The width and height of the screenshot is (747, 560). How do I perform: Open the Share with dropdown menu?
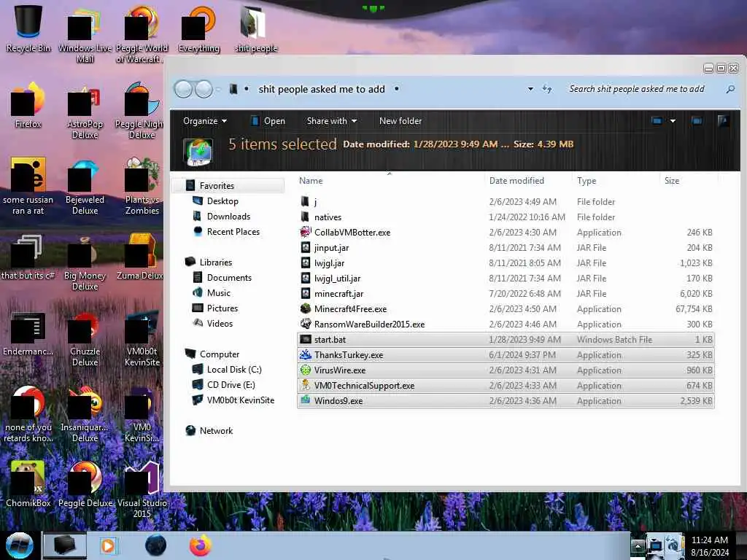tap(332, 121)
